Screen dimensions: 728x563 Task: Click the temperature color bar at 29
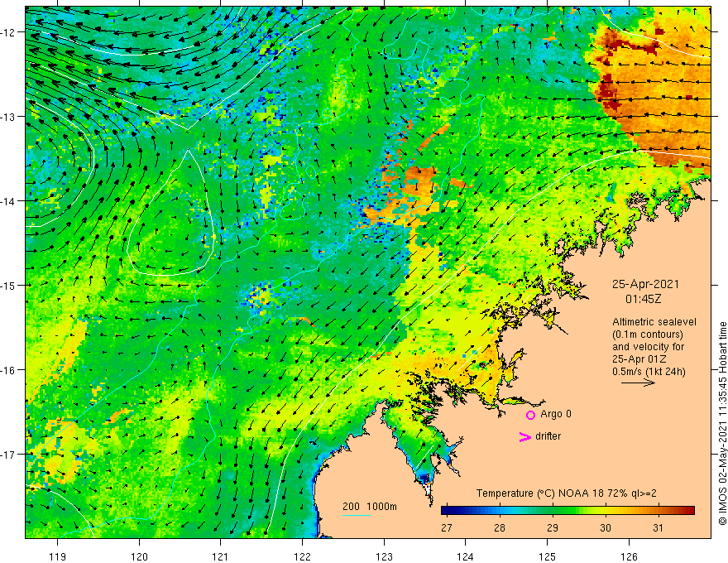click(x=552, y=511)
